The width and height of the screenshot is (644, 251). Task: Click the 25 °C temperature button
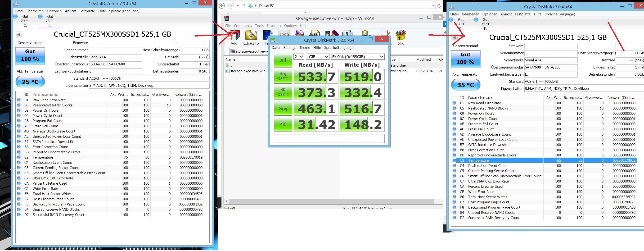point(30,82)
